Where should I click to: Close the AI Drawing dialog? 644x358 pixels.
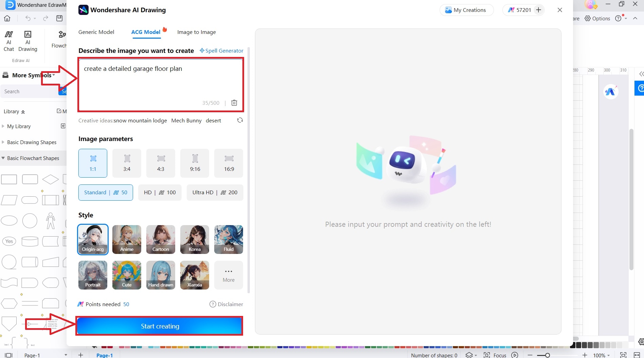coord(560,10)
